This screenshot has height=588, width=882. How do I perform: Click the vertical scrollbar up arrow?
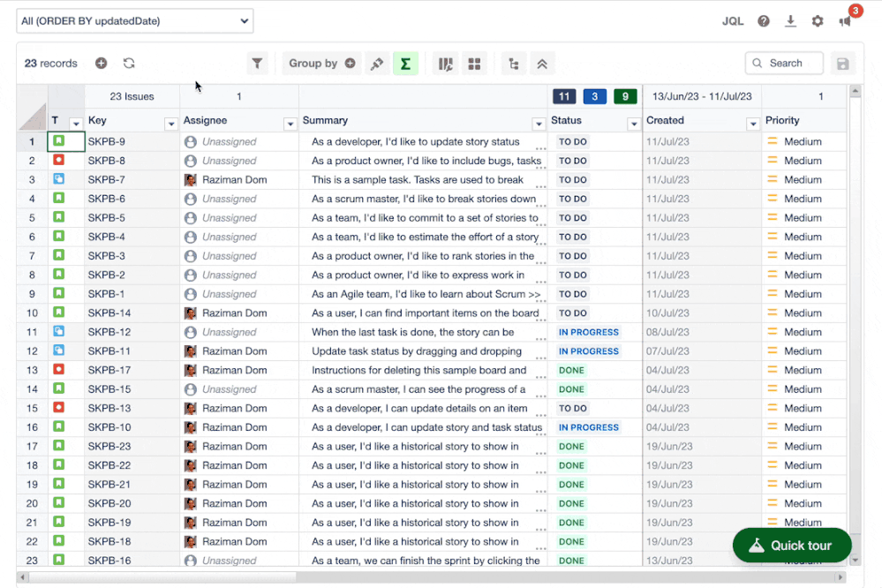pyautogui.click(x=855, y=91)
